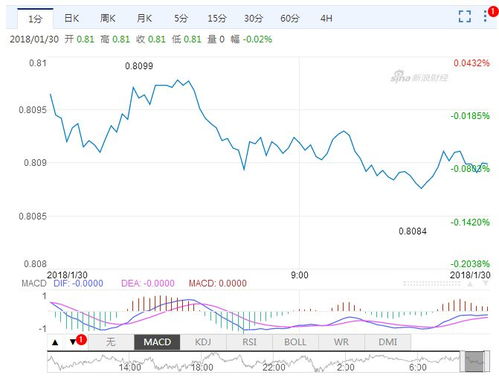Select the KDJ indicator button
This screenshot has height=378, width=499.
click(203, 342)
